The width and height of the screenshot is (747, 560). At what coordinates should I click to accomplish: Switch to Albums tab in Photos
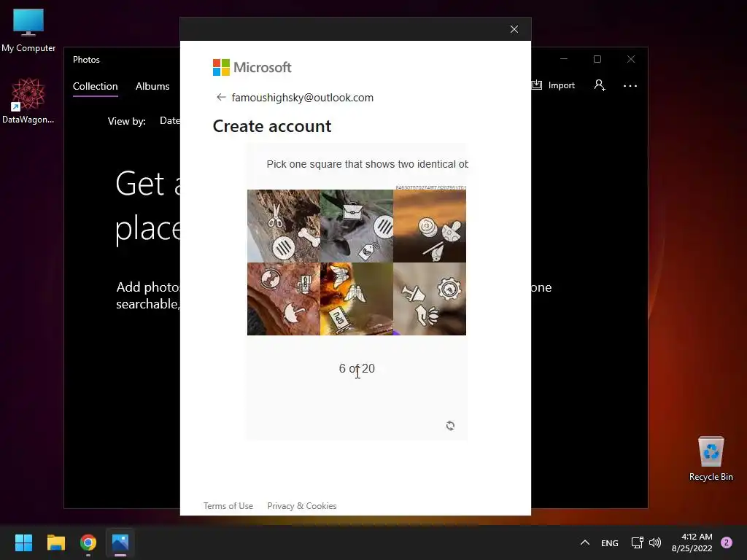pos(152,86)
